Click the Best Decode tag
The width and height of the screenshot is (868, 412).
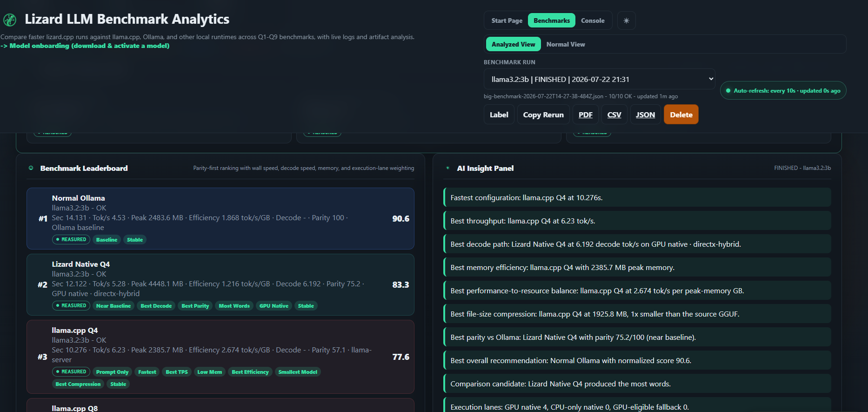(156, 306)
